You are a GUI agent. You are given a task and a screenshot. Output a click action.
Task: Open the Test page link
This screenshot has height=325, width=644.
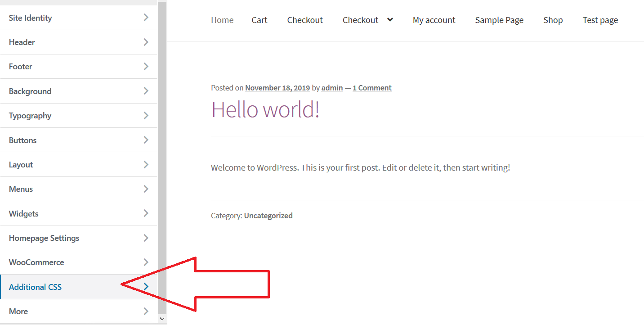(600, 20)
